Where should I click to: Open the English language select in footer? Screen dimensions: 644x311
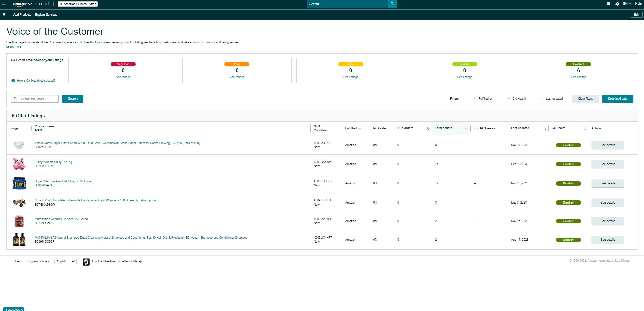(x=65, y=261)
